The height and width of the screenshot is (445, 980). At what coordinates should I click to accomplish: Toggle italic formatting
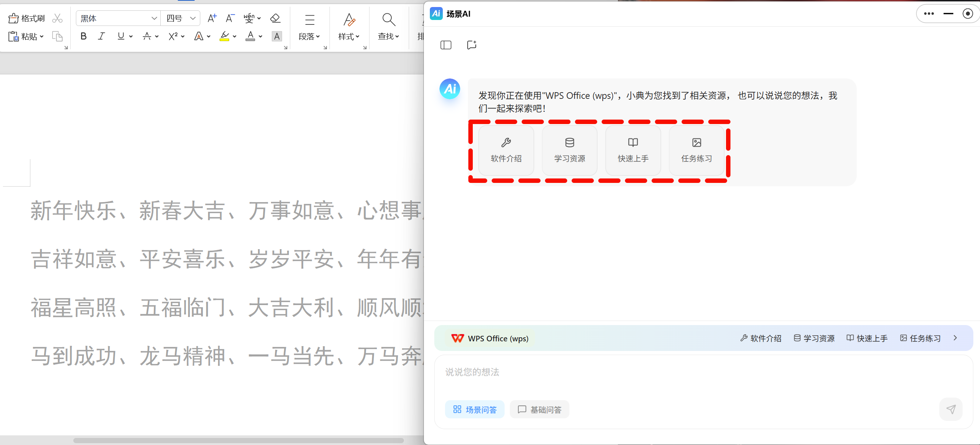tap(101, 37)
